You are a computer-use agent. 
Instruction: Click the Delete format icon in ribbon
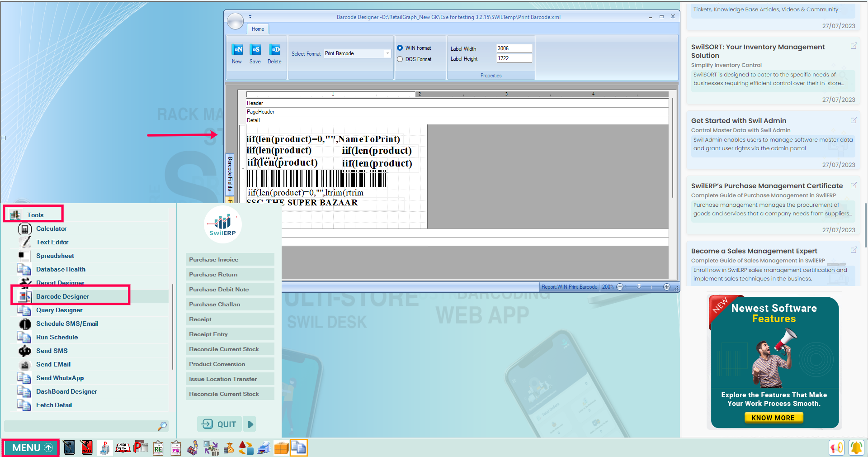tap(274, 50)
